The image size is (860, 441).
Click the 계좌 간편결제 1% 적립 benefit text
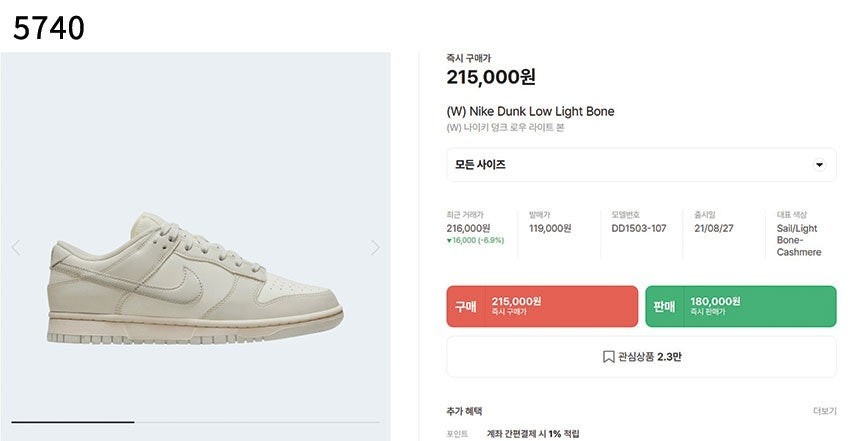pyautogui.click(x=533, y=434)
